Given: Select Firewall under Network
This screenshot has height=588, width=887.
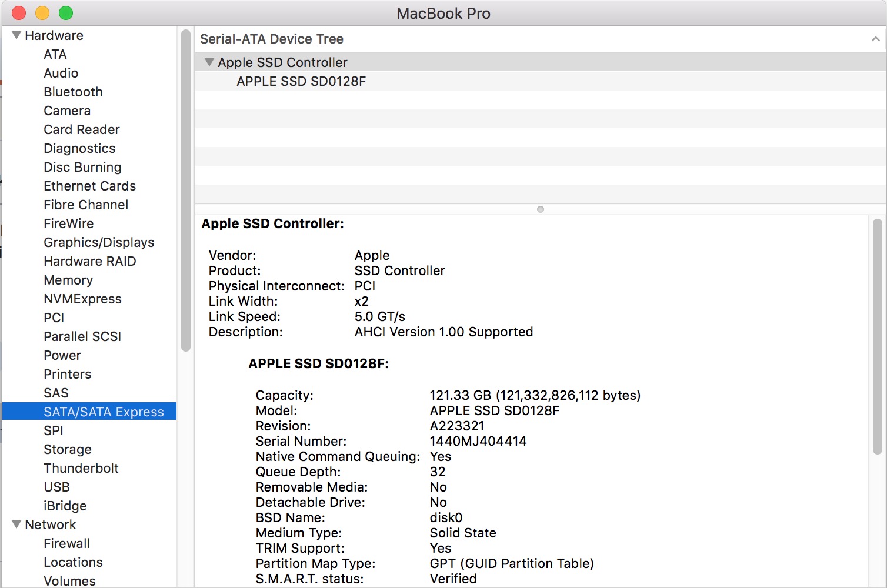Looking at the screenshot, I should point(66,543).
